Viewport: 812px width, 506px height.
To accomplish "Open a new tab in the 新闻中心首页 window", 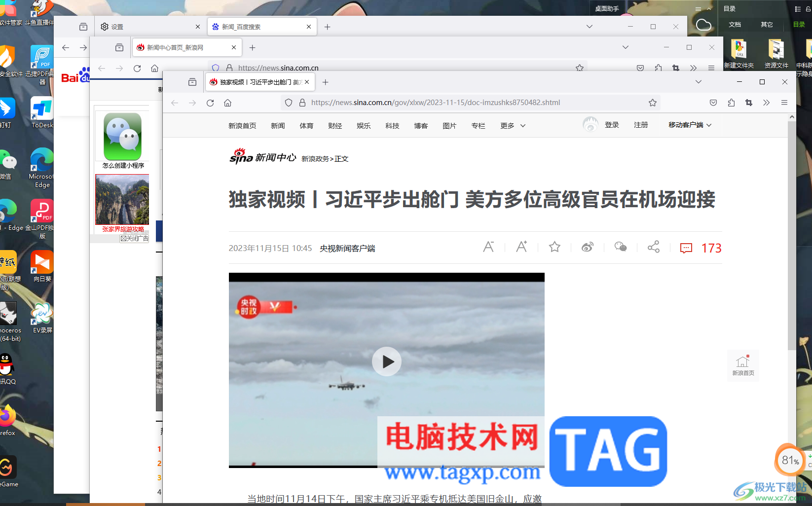I will pyautogui.click(x=252, y=47).
